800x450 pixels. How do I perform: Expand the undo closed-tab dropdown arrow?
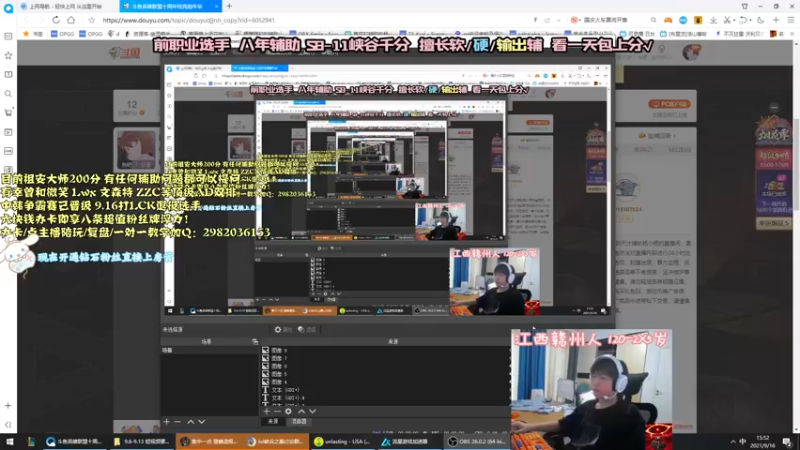tap(750, 20)
